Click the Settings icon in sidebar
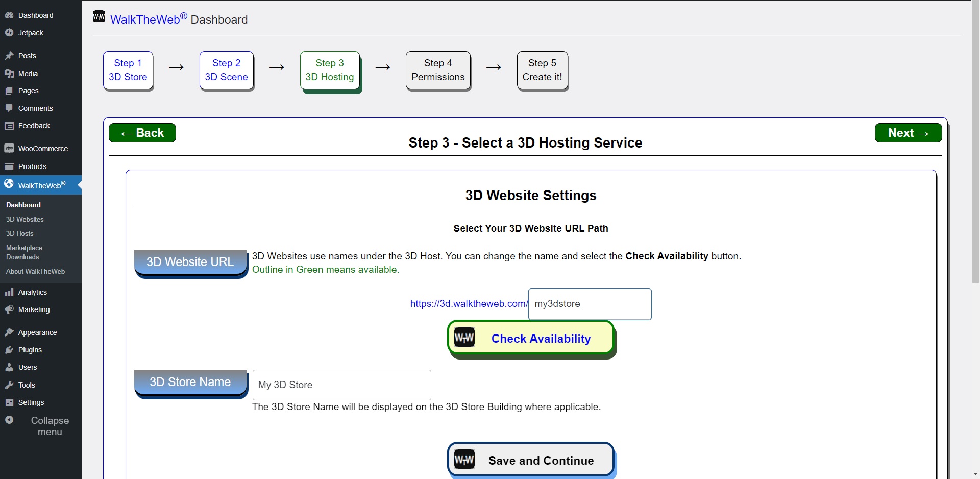 [x=9, y=402]
